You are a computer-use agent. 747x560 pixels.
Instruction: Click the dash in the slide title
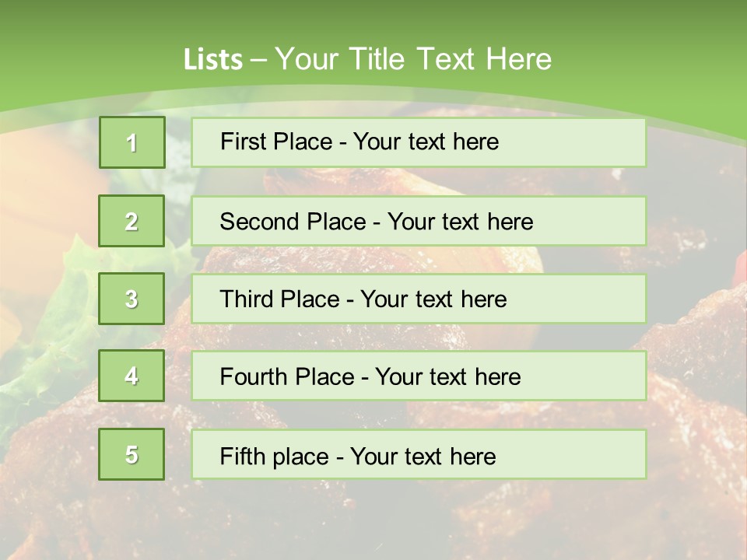point(259,60)
